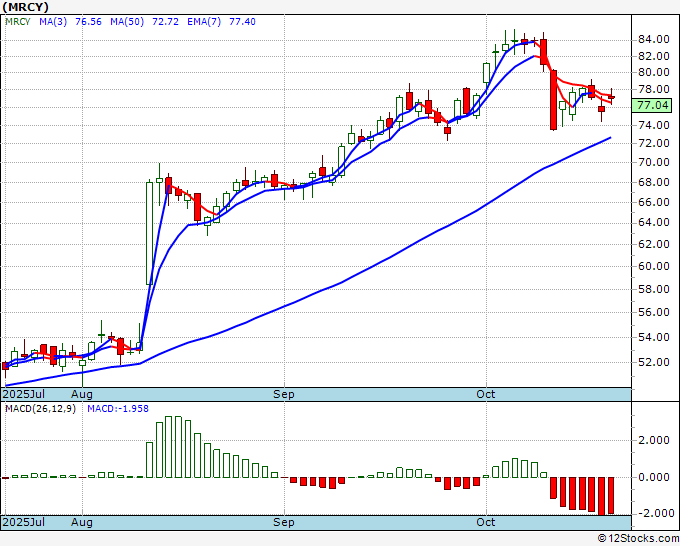Click the 78.00 price axis label

tap(654, 89)
